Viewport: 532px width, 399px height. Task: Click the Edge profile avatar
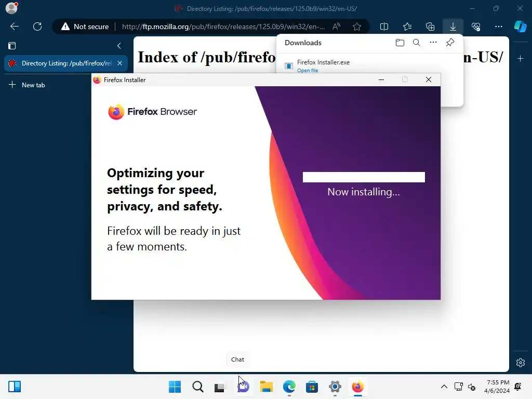click(11, 8)
